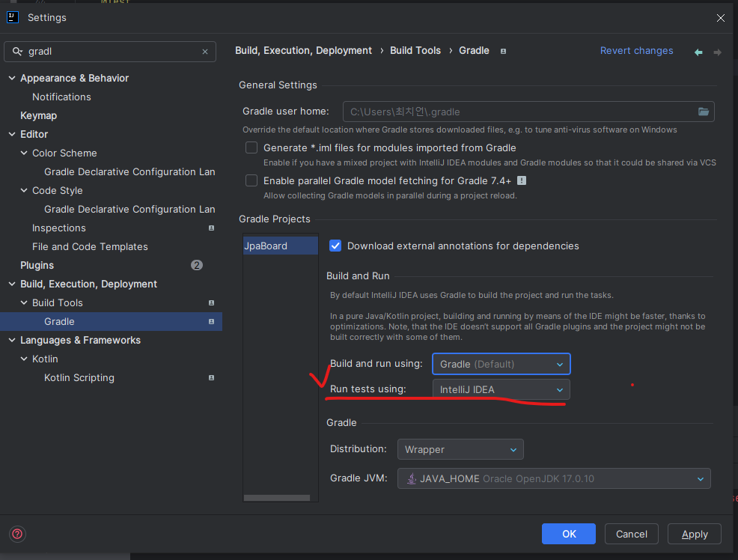Collapse Code Style tree node

coord(24,190)
